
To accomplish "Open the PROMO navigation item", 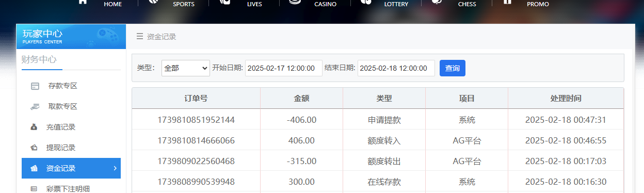I will click(x=538, y=4).
